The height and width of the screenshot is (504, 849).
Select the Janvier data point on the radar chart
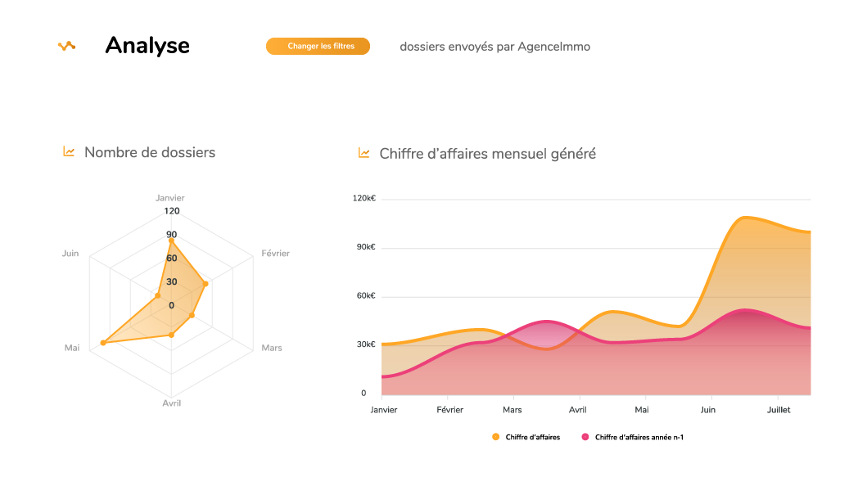pyautogui.click(x=172, y=241)
